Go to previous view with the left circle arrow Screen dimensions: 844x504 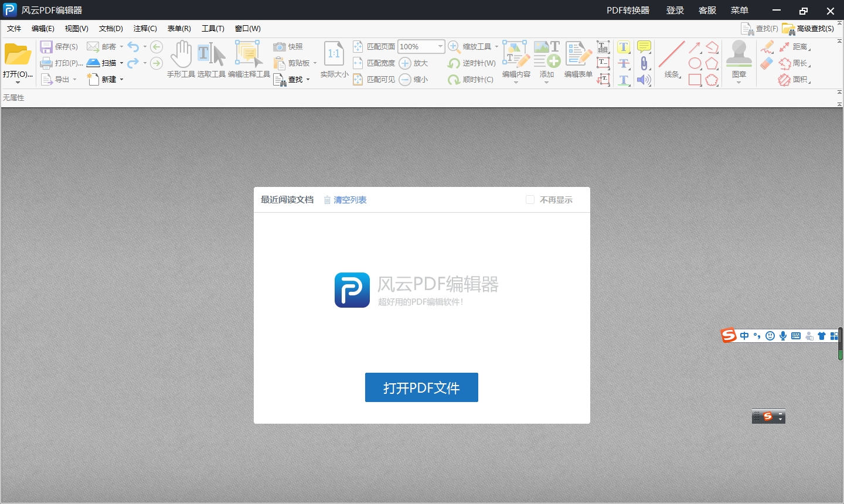pos(156,47)
